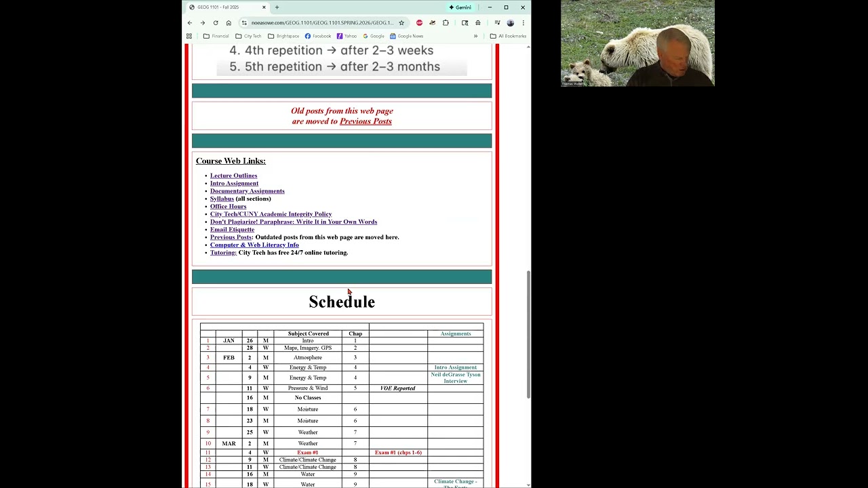Close the GEOG 1101 tab

click(x=264, y=7)
